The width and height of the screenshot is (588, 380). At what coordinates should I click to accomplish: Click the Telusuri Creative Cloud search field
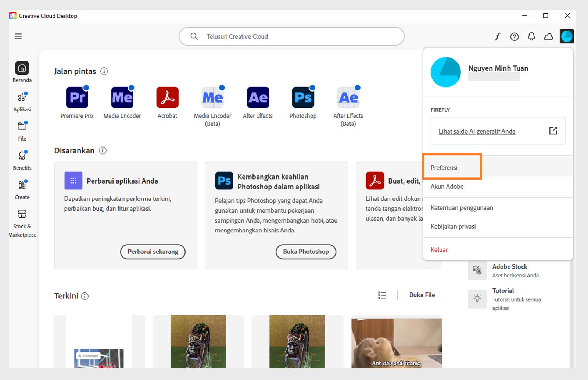click(x=291, y=36)
